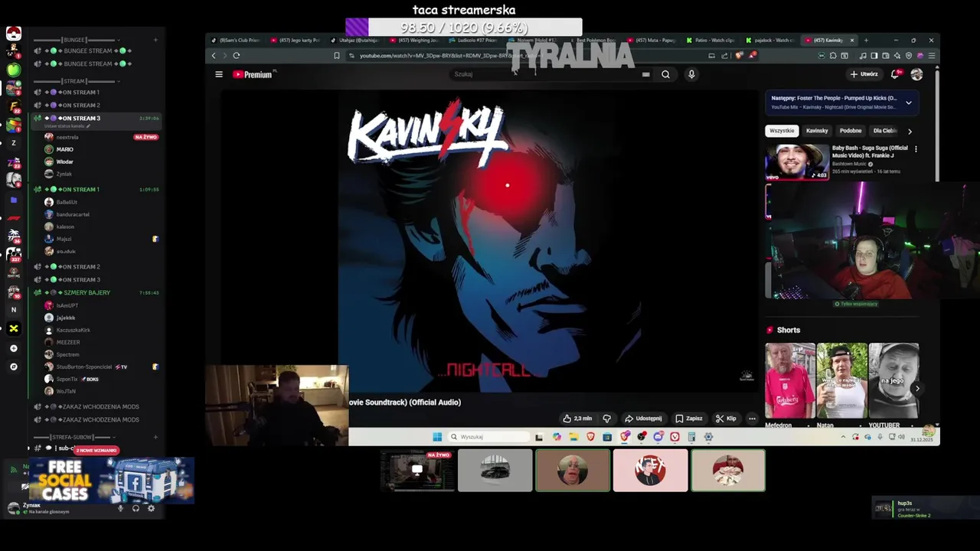Select user KaczuszkaKirk in the list
The image size is (980, 551).
coord(73,330)
